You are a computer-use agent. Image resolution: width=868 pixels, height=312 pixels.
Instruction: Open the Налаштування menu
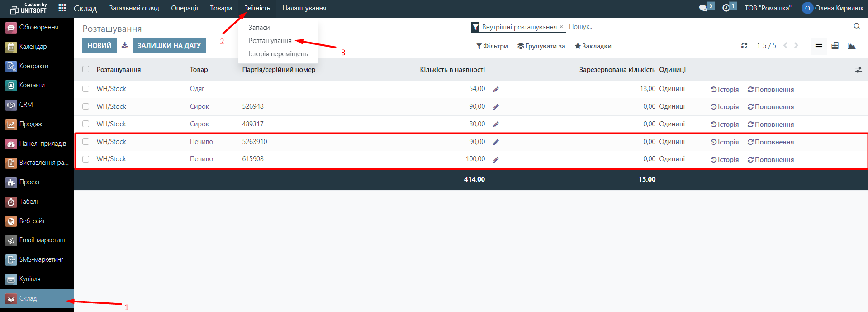304,8
